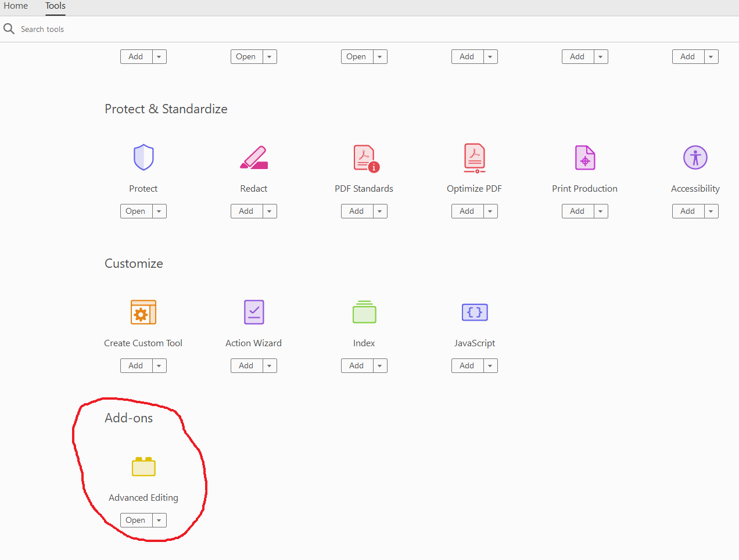The image size is (739, 560).
Task: Open the Action Wizard checklist icon
Action: 254,312
